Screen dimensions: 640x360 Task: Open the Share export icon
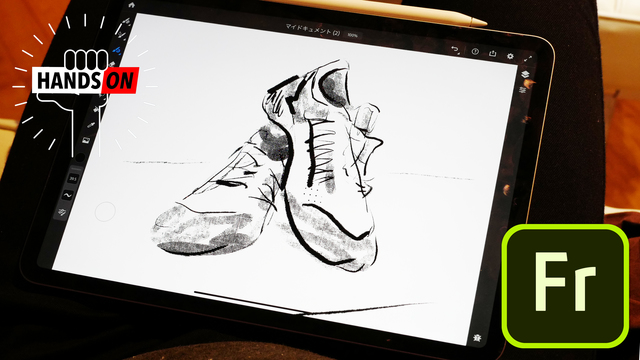(x=493, y=53)
